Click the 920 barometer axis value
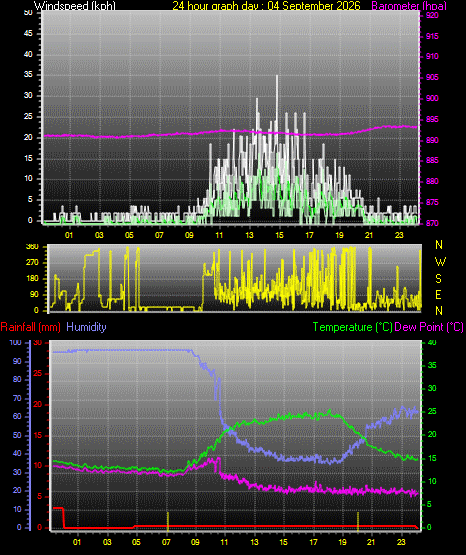Viewport: 466px width, 555px height. 432,15
